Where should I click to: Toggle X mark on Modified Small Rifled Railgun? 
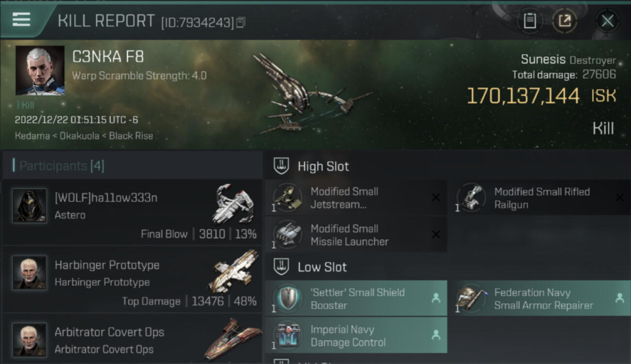tap(619, 198)
